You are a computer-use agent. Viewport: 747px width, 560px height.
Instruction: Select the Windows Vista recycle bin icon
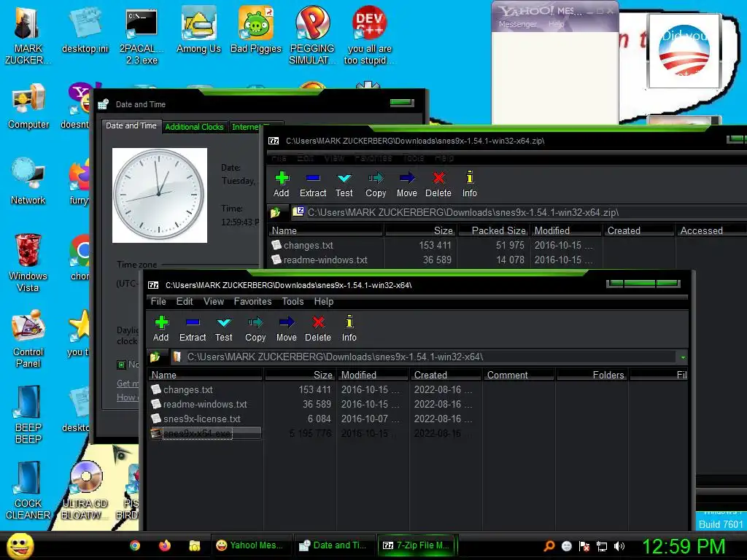coord(28,262)
